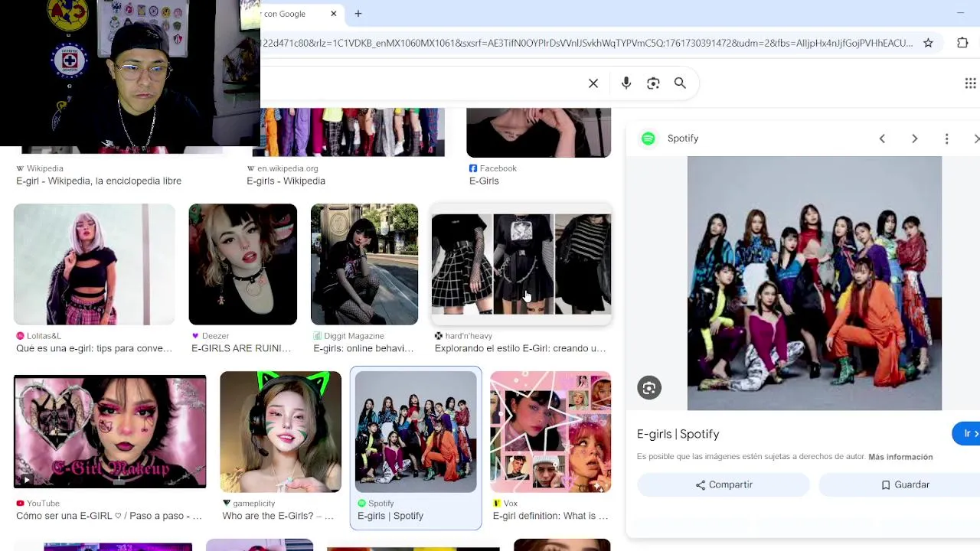Open the 'E-girls | Spotify' title link

pyautogui.click(x=678, y=434)
